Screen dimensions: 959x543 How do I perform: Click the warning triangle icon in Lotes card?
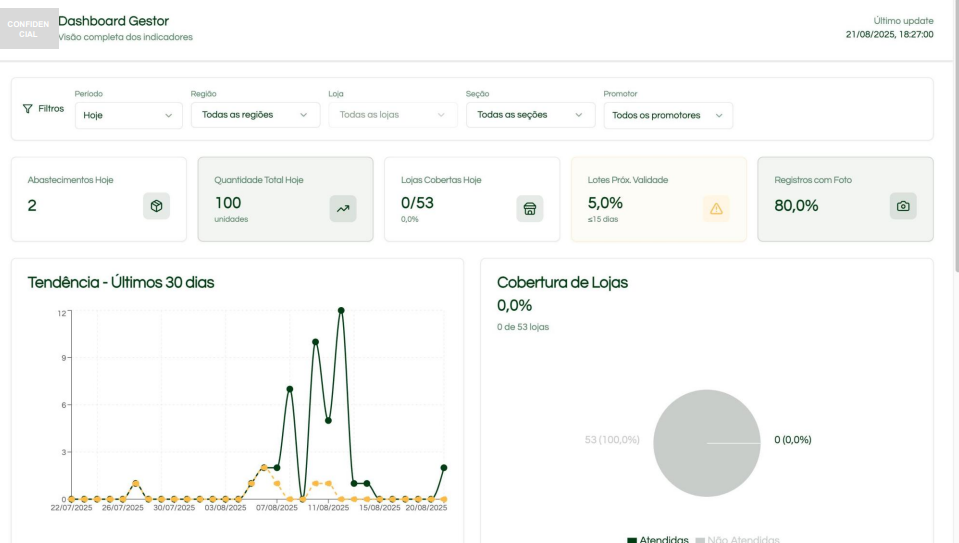tap(715, 207)
